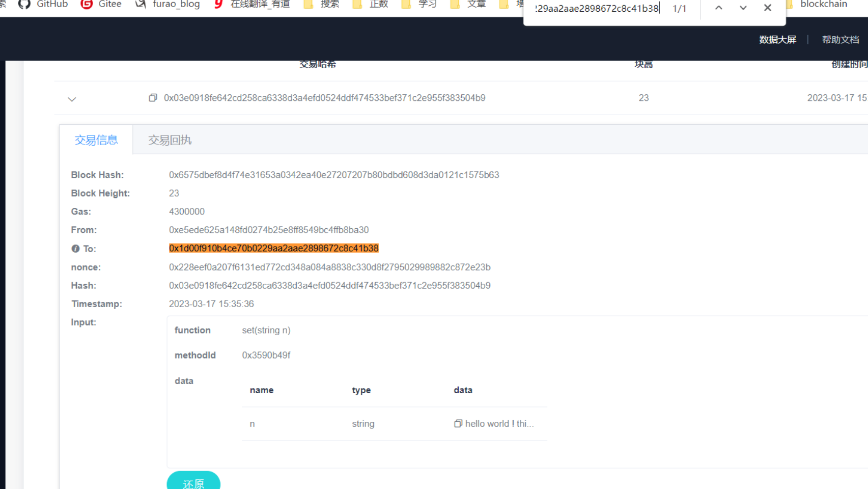
Task: Click methodId value 0x3590b49f
Action: tap(266, 355)
